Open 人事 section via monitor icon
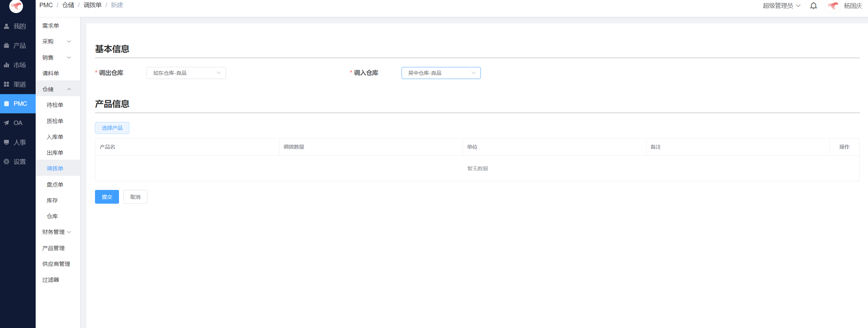The height and width of the screenshot is (328, 868). tap(7, 142)
